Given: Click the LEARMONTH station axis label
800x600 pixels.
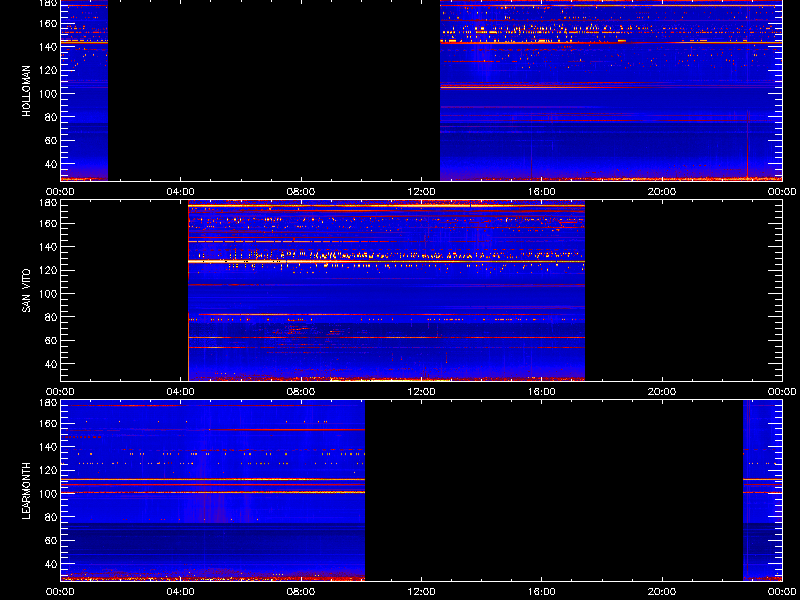Looking at the screenshot, I should click(27, 491).
